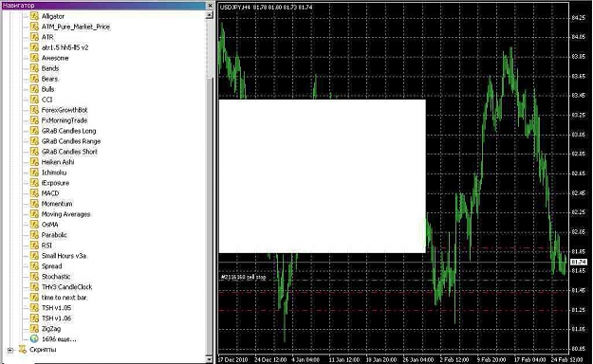The width and height of the screenshot is (593, 364).
Task: Click the Alligator indicator icon
Action: (34, 16)
